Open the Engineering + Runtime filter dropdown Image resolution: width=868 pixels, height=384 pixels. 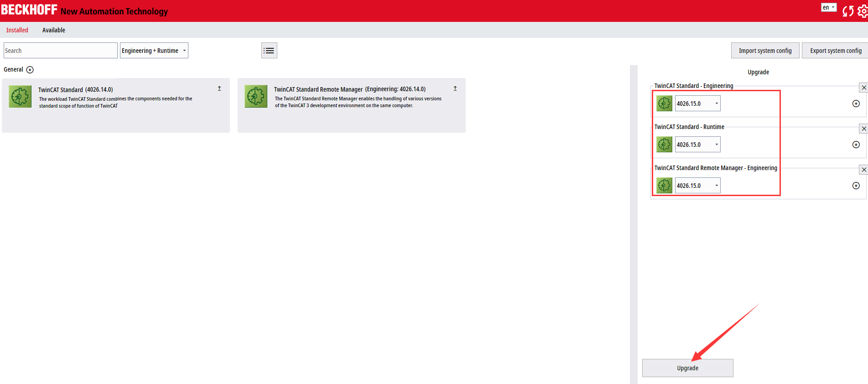point(154,51)
